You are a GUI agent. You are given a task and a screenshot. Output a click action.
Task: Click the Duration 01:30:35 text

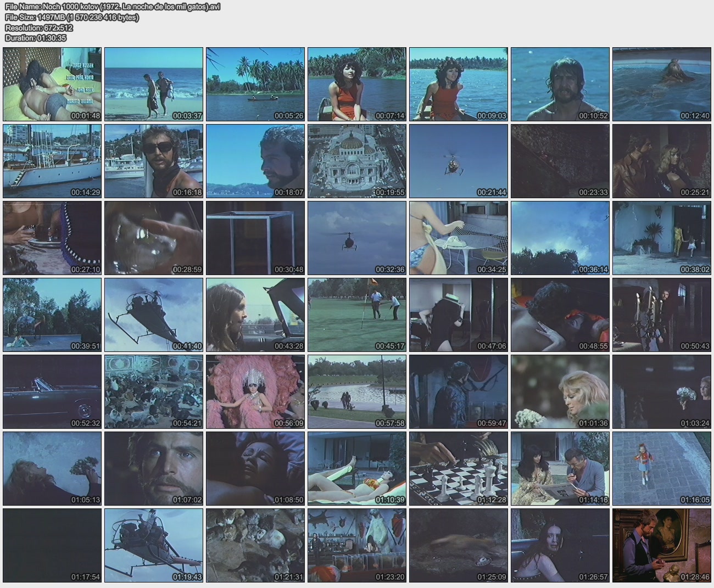[x=36, y=38]
